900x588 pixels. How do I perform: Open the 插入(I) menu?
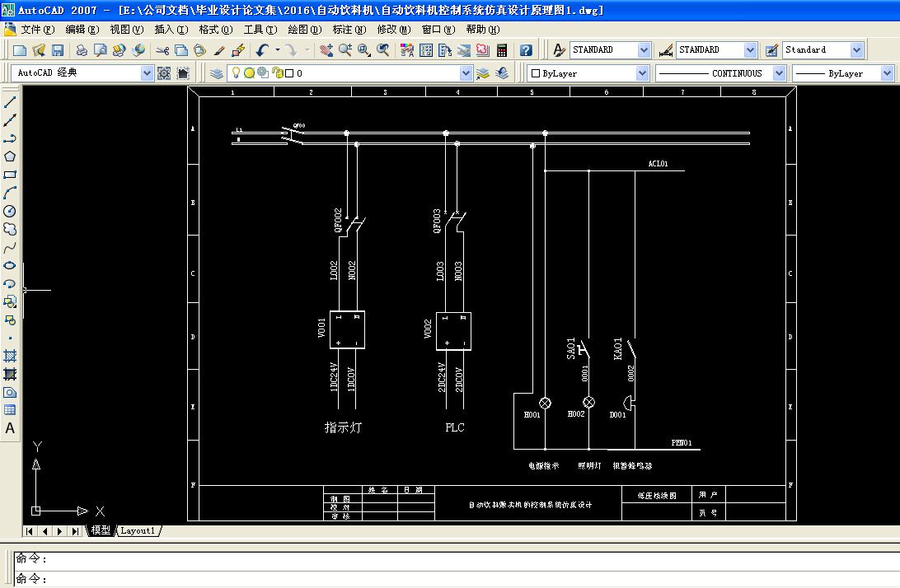[171, 30]
